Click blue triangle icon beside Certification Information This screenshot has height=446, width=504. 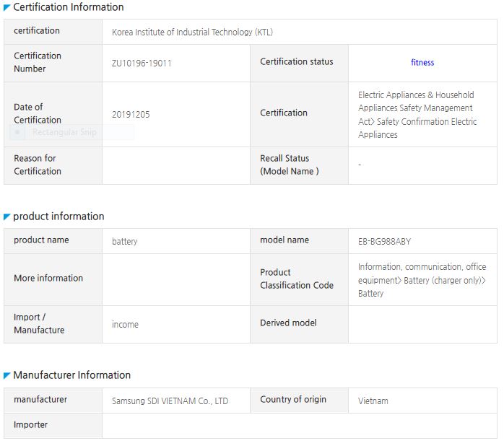[x=7, y=7]
